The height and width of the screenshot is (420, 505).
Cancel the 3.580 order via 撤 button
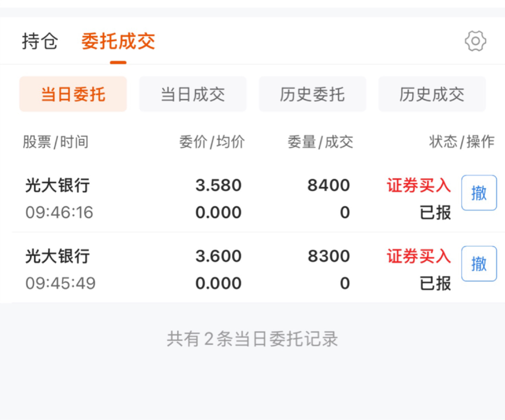click(x=478, y=193)
